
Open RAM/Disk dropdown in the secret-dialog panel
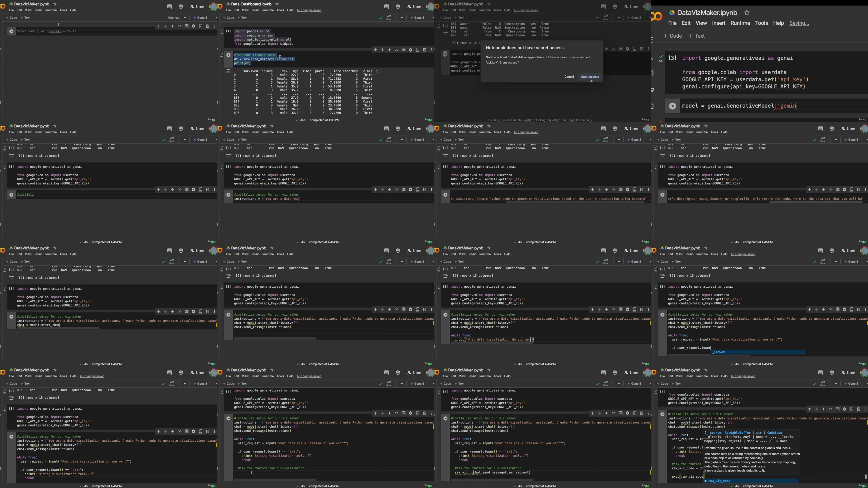point(619,18)
